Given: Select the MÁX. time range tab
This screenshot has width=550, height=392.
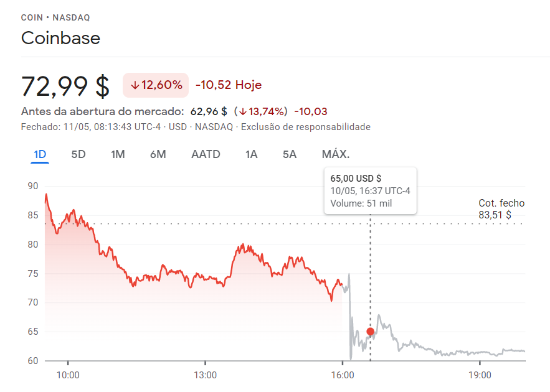Looking at the screenshot, I should (336, 154).
